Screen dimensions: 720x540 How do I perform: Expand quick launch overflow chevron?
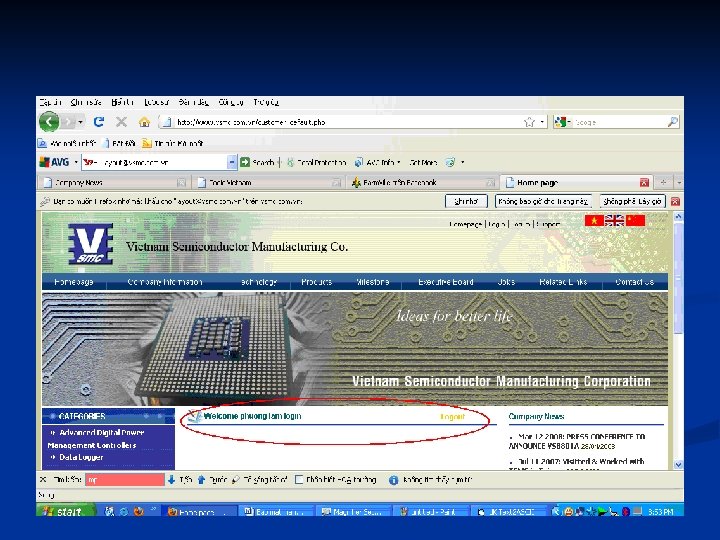coord(153,509)
